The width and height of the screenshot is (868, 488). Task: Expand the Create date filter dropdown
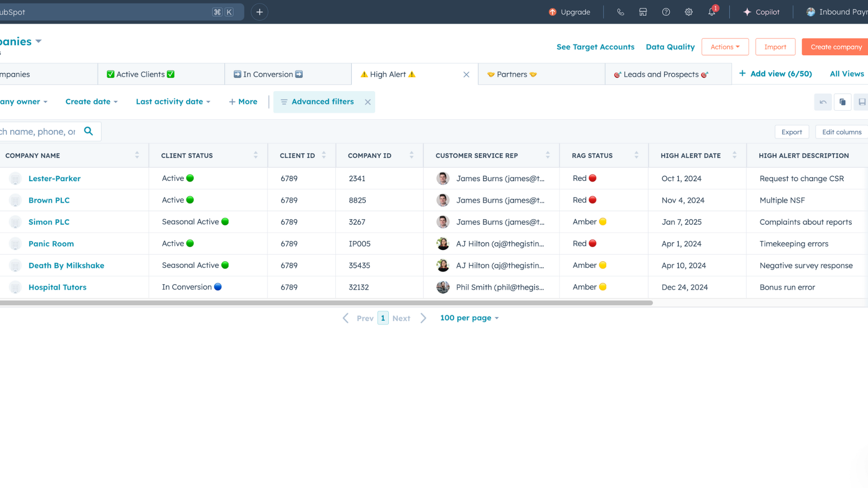click(x=92, y=102)
